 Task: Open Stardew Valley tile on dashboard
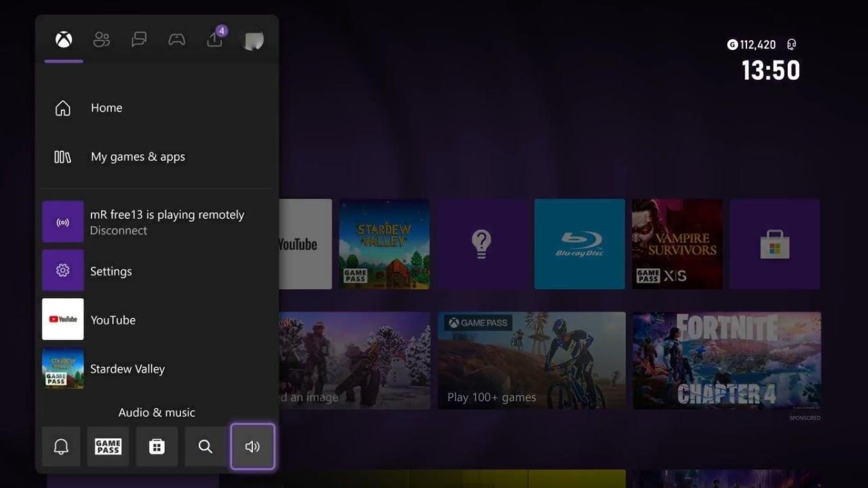[x=384, y=244]
